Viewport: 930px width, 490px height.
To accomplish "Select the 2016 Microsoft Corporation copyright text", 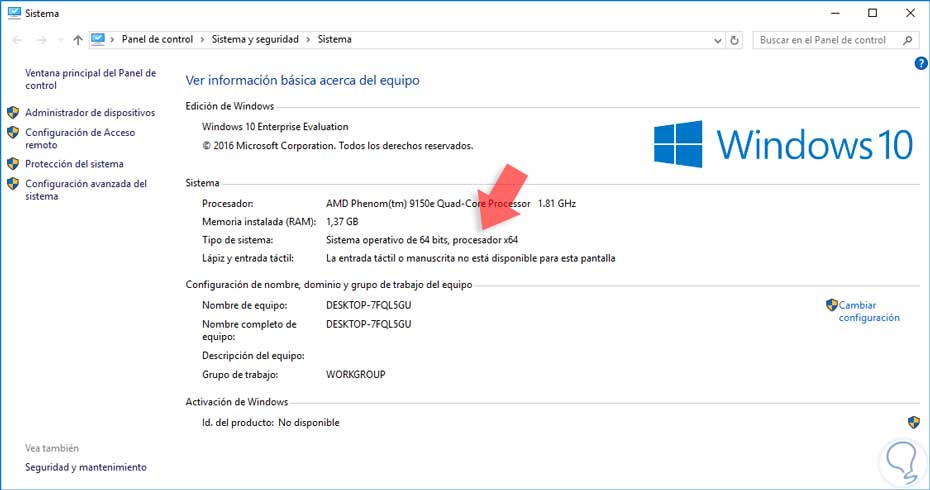I will pos(337,146).
